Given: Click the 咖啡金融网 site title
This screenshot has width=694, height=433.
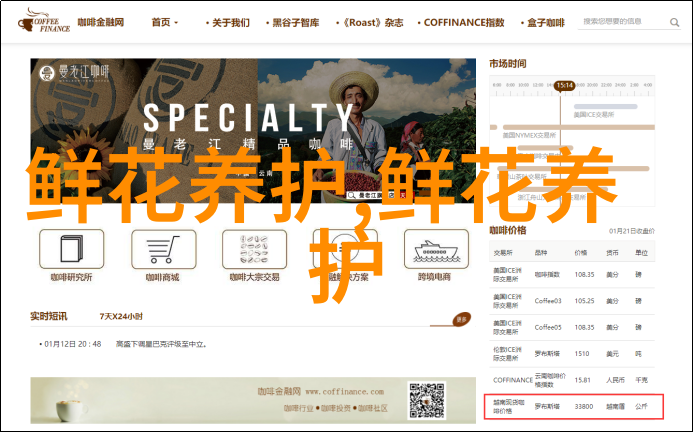Looking at the screenshot, I should tap(101, 22).
